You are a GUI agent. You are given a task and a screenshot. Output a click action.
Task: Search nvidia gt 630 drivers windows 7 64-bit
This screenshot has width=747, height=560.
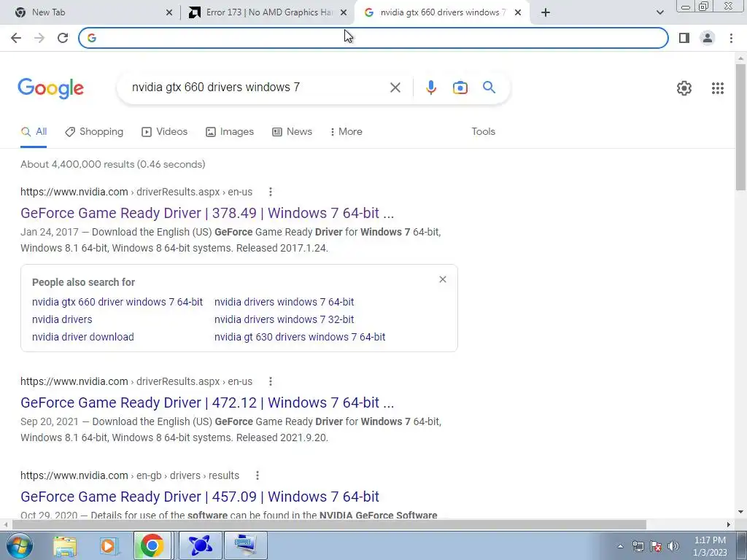tap(300, 337)
